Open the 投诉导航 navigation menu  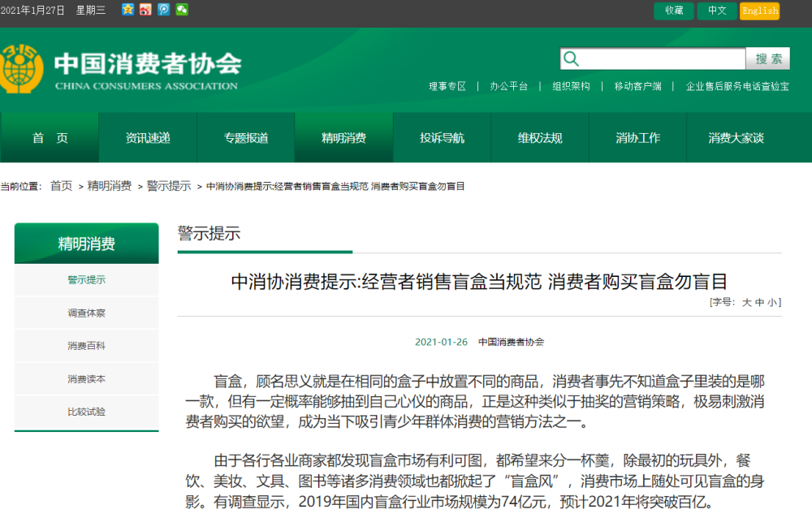tap(442, 137)
